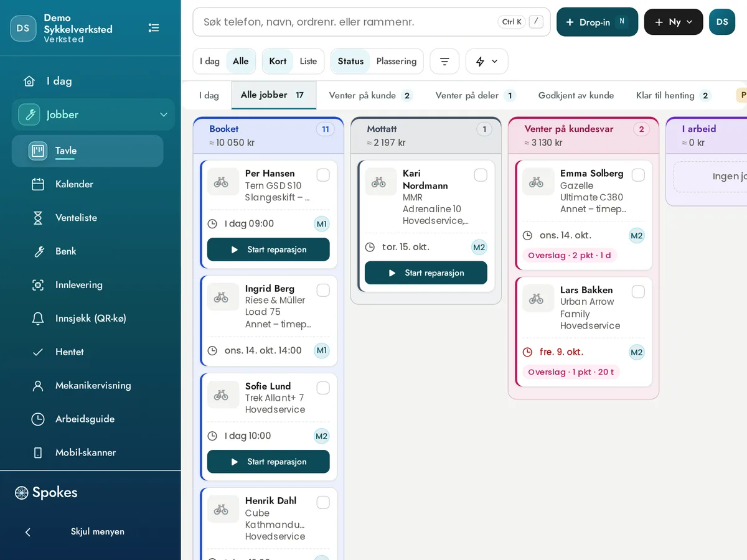Go to Klar til henting tab
This screenshot has height=560, width=747.
[672, 95]
